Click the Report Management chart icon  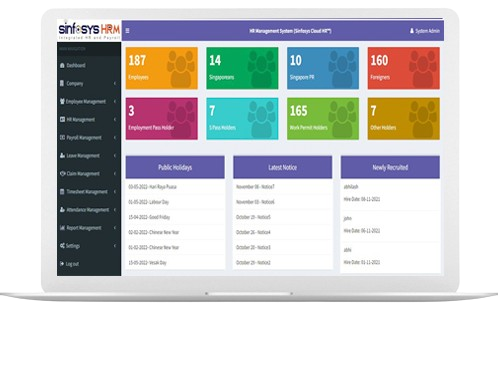pyautogui.click(x=62, y=228)
